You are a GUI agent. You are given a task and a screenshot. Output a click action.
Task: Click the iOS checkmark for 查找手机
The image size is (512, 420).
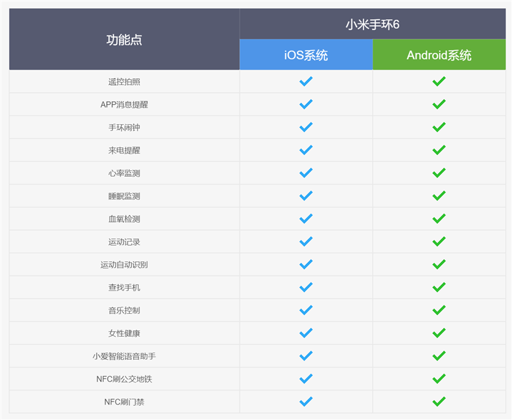[x=306, y=287]
